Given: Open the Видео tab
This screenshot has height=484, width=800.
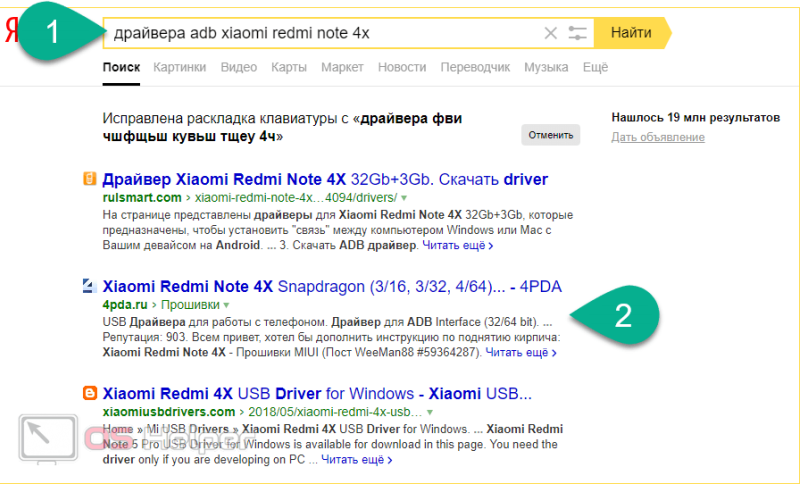Looking at the screenshot, I should [x=239, y=67].
